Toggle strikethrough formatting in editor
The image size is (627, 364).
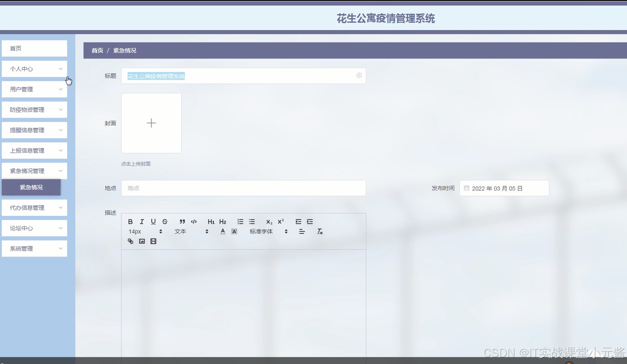coord(165,221)
